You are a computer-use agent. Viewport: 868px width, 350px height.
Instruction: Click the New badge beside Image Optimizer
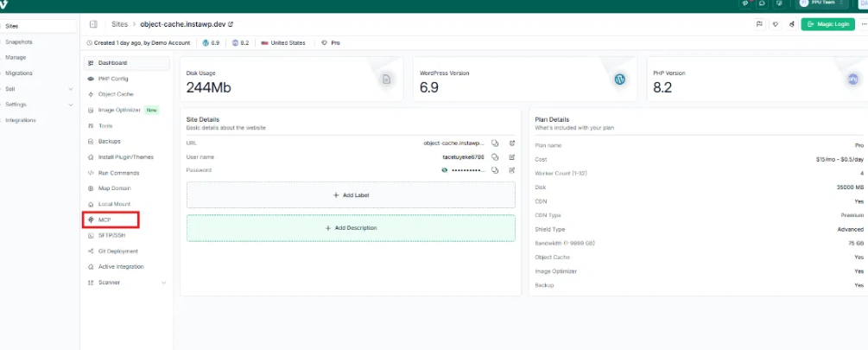coord(152,111)
